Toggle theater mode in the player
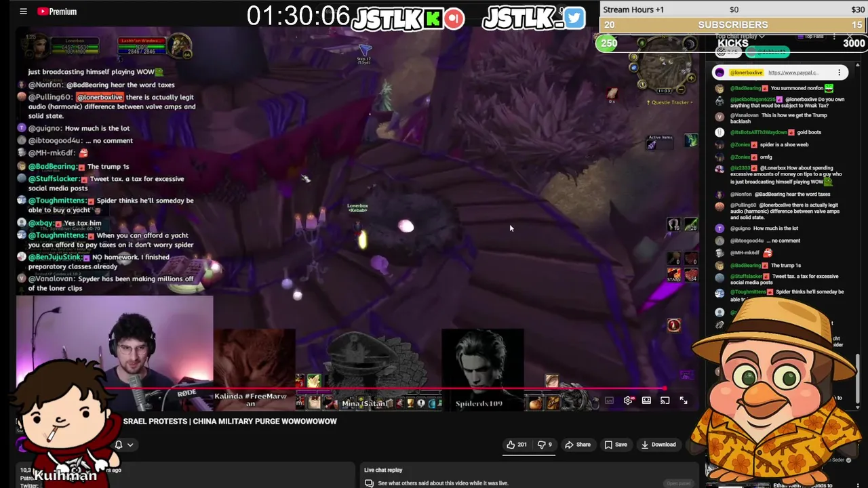868x488 pixels. point(646,401)
